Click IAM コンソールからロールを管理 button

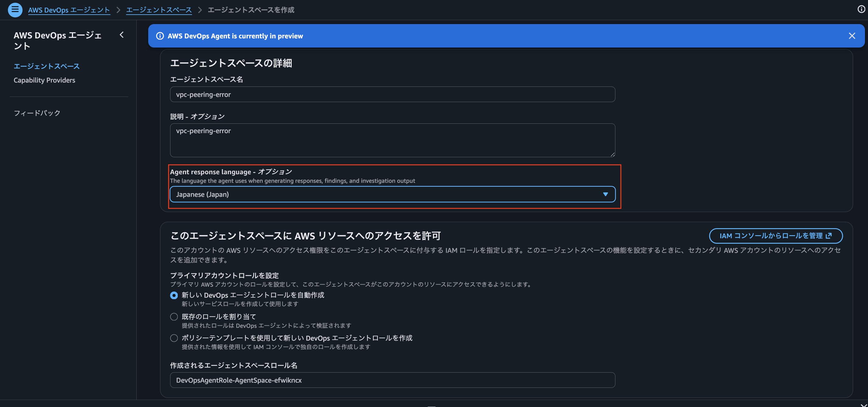[x=775, y=236]
